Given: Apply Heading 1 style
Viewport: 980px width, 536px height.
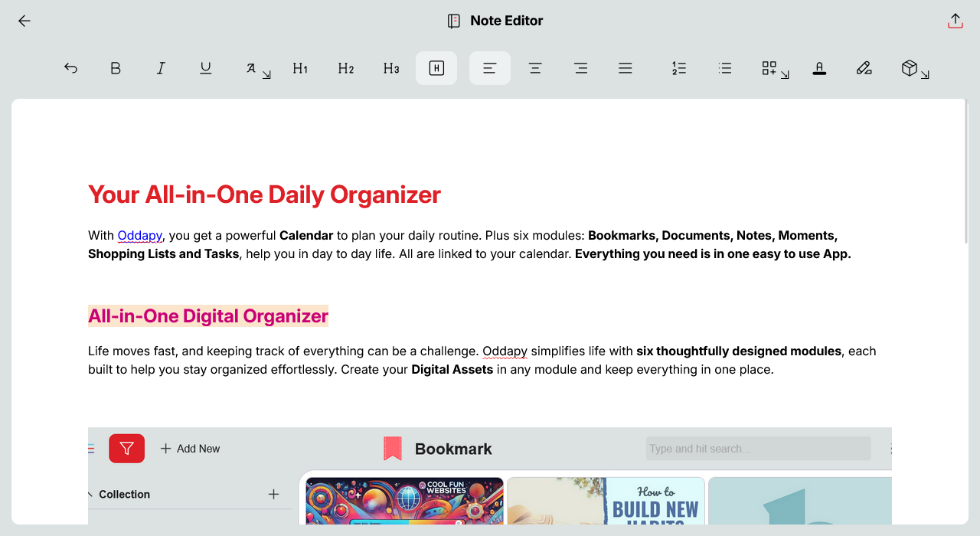Looking at the screenshot, I should pos(300,68).
